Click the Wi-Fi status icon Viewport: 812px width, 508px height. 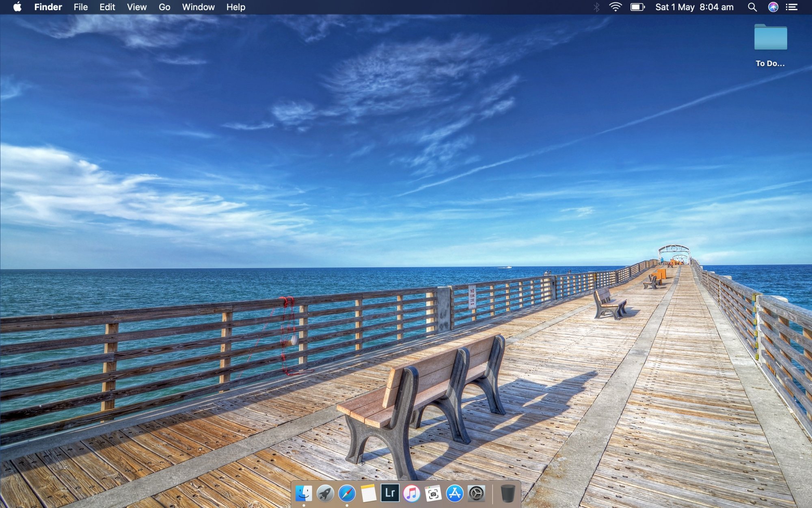coord(615,7)
